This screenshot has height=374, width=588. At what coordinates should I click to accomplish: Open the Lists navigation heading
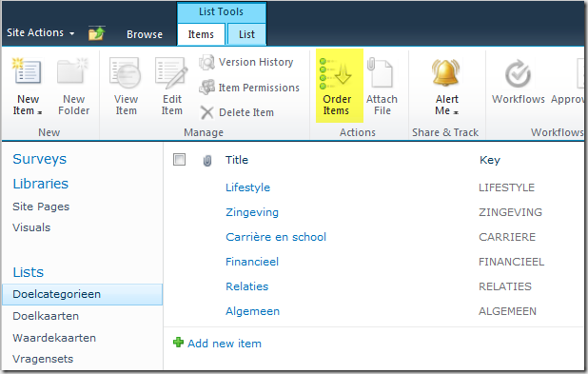pos(29,272)
